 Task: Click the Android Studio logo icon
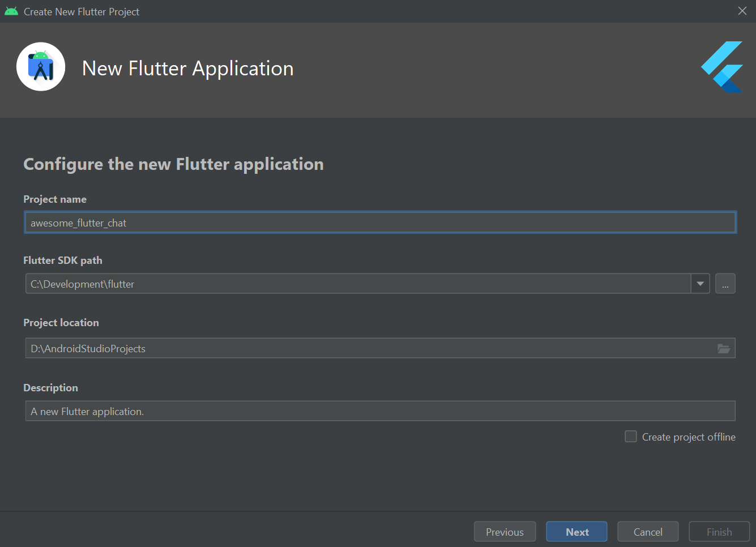coord(41,67)
